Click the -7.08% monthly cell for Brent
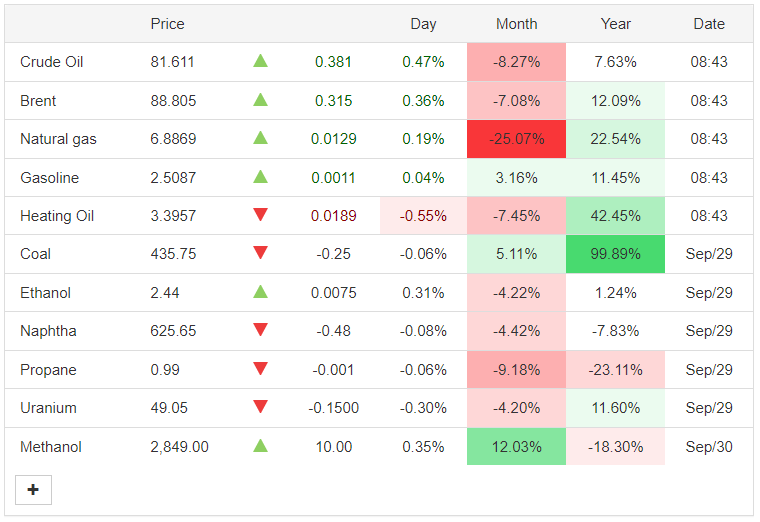The image size is (760, 522). click(x=517, y=101)
